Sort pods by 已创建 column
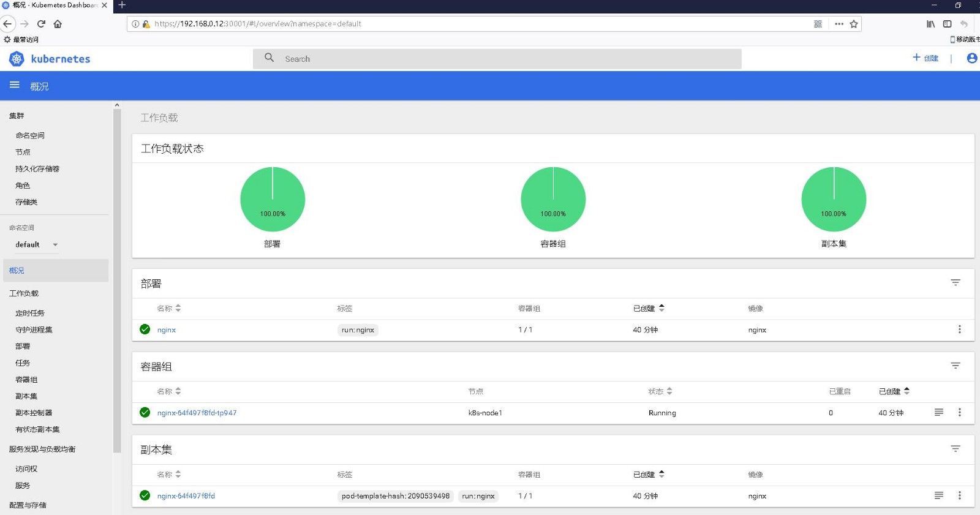 (x=894, y=391)
